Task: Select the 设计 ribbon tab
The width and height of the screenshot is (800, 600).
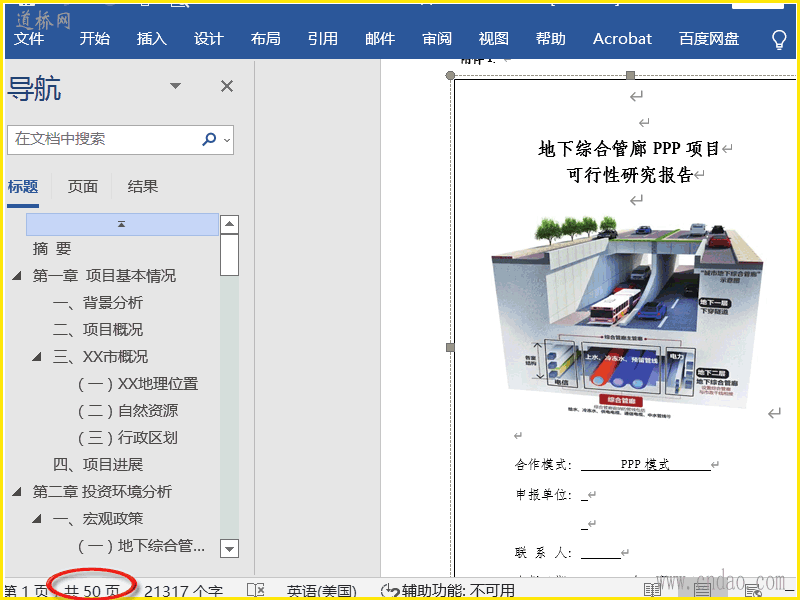Action: coord(209,39)
